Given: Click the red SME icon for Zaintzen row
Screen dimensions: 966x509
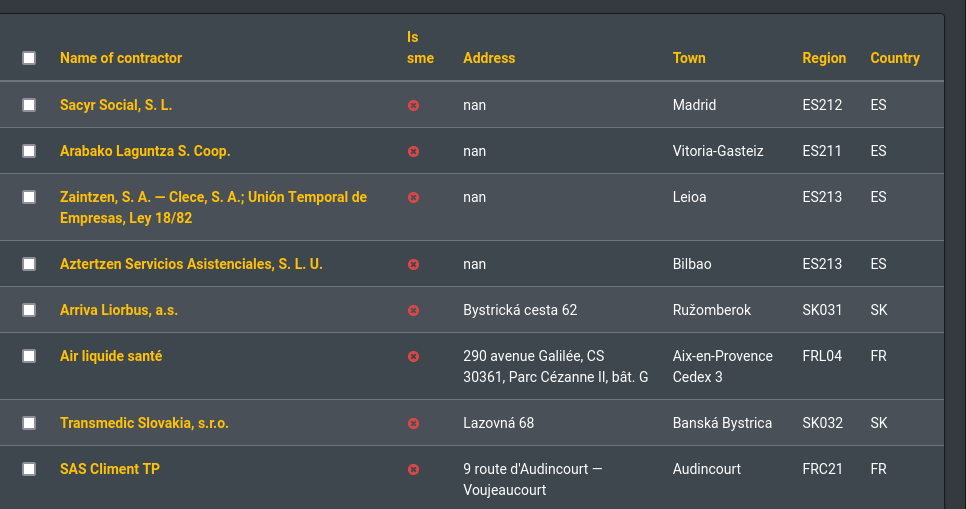Looking at the screenshot, I should point(413,198).
